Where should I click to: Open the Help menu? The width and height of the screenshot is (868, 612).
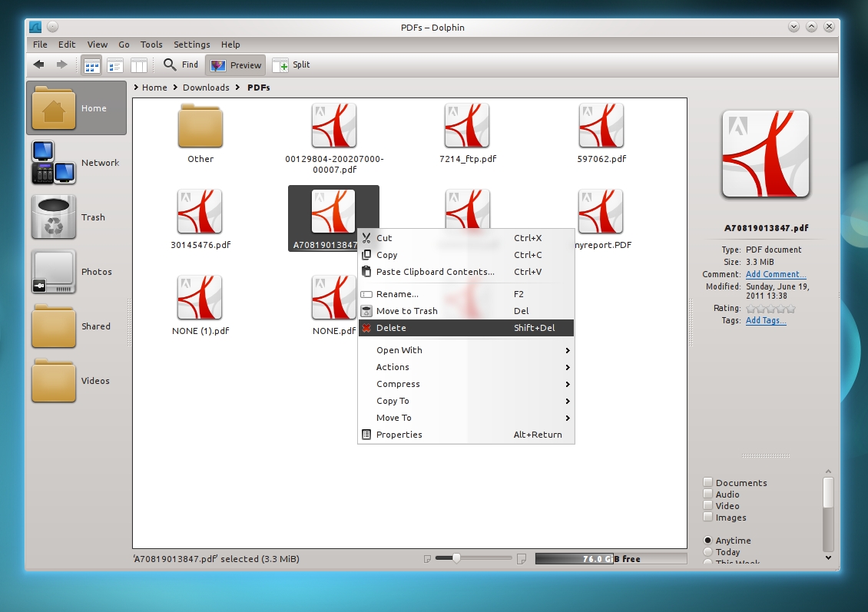230,45
